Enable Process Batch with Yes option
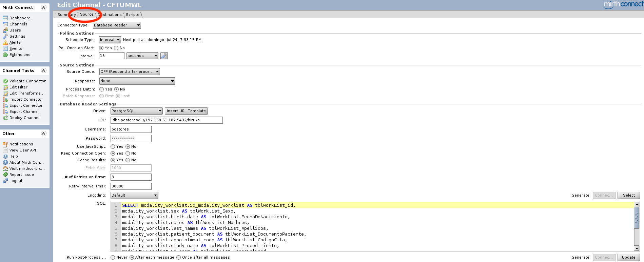 pyautogui.click(x=102, y=89)
